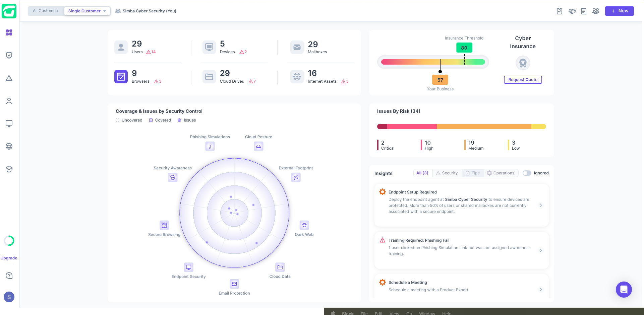The height and width of the screenshot is (315, 644).
Task: Open the chat support bubble
Action: [624, 290]
